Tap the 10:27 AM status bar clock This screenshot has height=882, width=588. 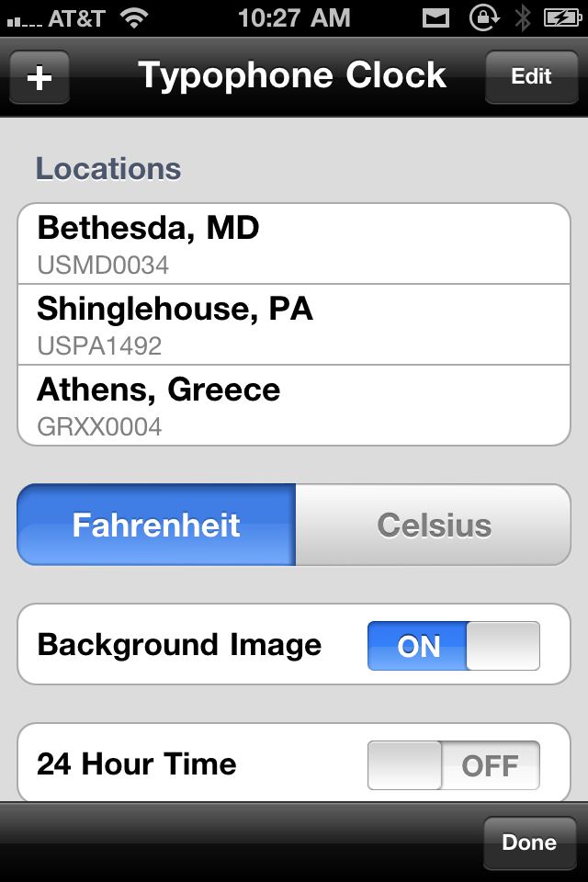[x=294, y=18]
